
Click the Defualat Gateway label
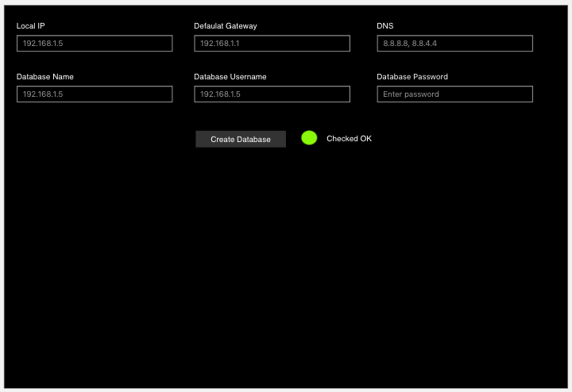[x=226, y=26]
